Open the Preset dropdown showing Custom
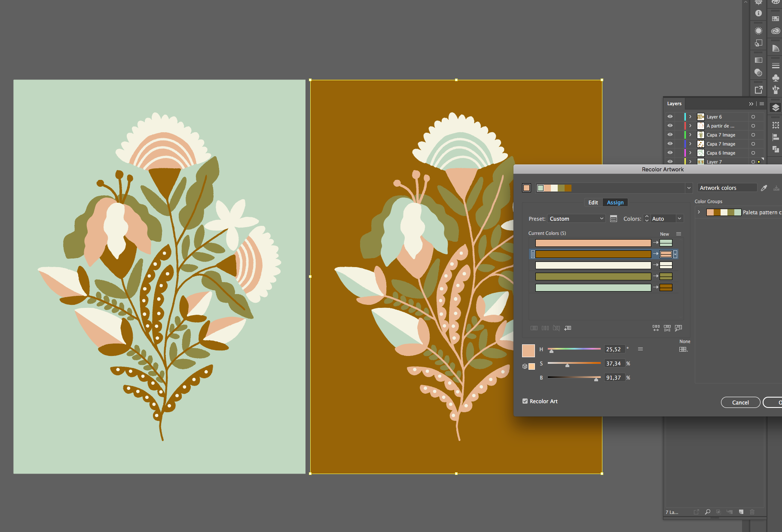This screenshot has height=532, width=782. point(576,219)
